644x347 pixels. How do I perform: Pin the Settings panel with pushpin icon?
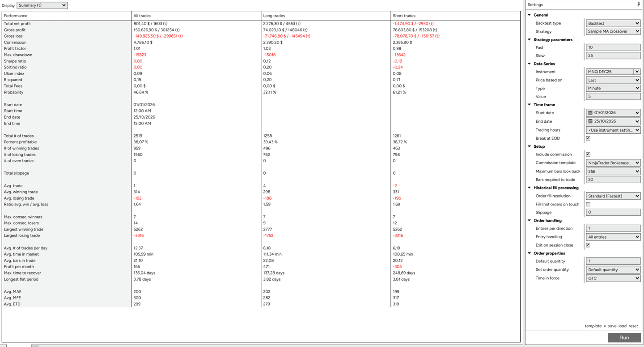(x=638, y=4)
